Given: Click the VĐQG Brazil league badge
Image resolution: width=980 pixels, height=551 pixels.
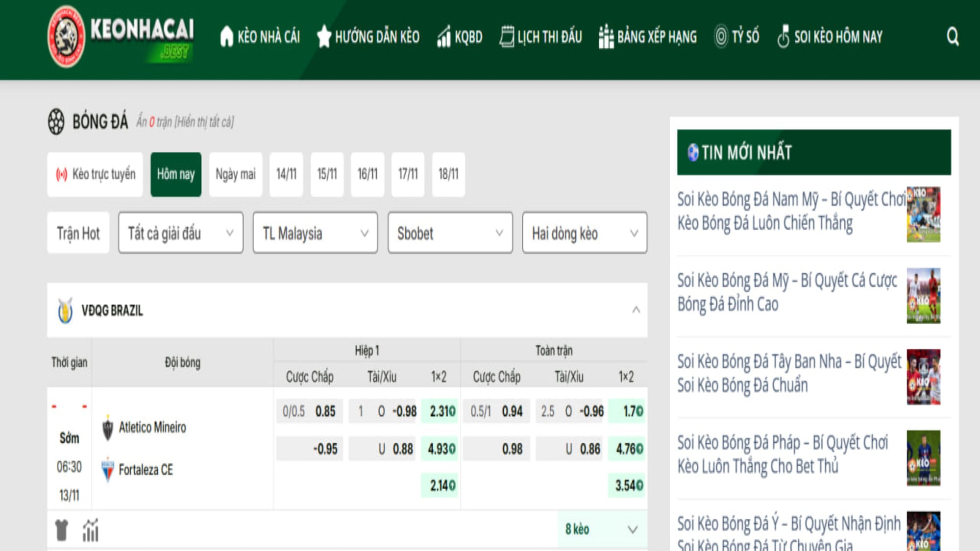Looking at the screenshot, I should pos(65,311).
